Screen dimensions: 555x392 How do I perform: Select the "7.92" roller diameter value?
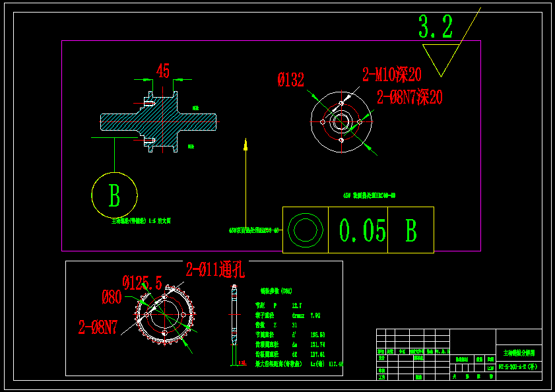pyautogui.click(x=315, y=315)
